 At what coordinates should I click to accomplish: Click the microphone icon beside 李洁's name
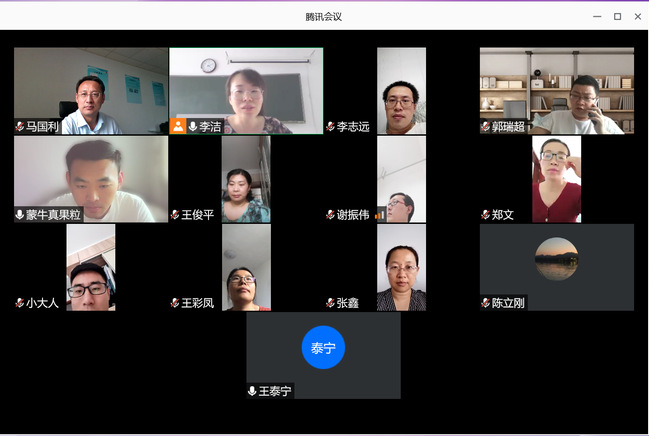(x=193, y=127)
